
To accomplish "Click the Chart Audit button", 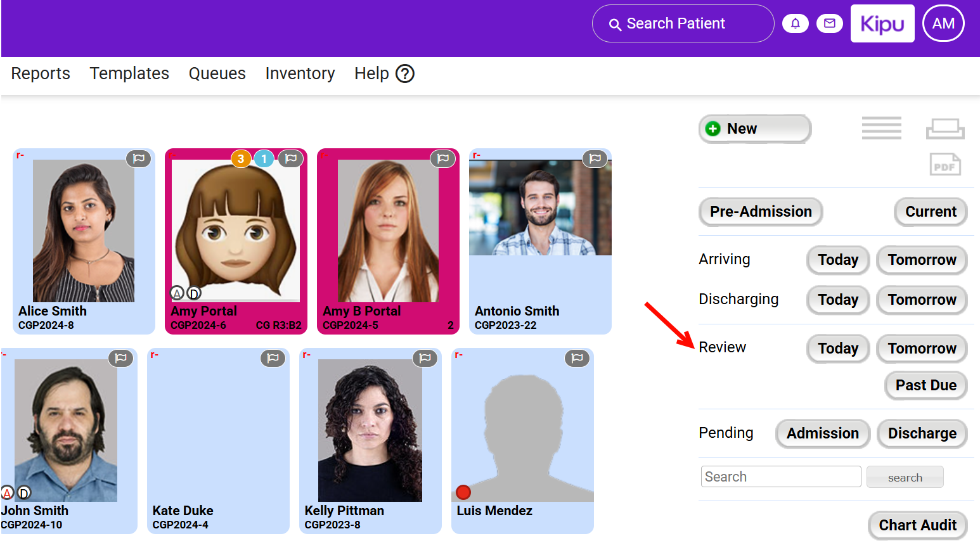I will (x=917, y=525).
